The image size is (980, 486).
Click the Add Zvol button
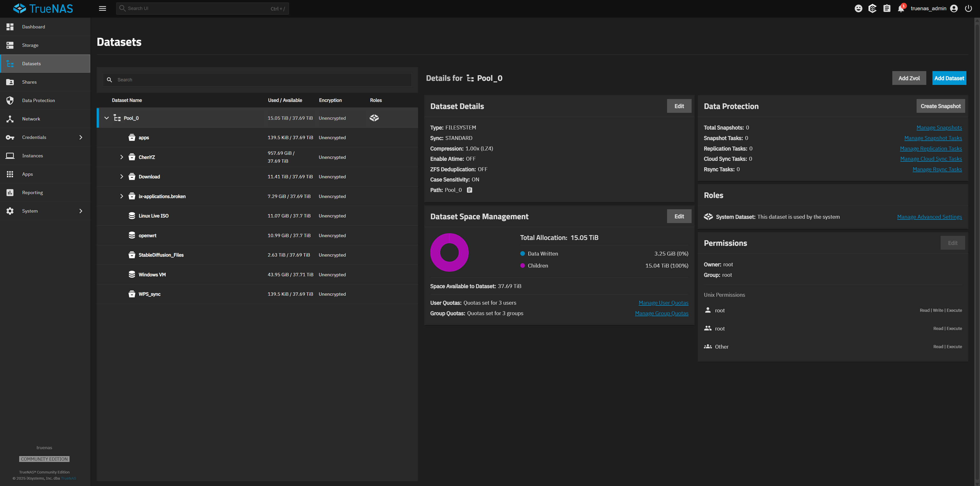coord(909,78)
